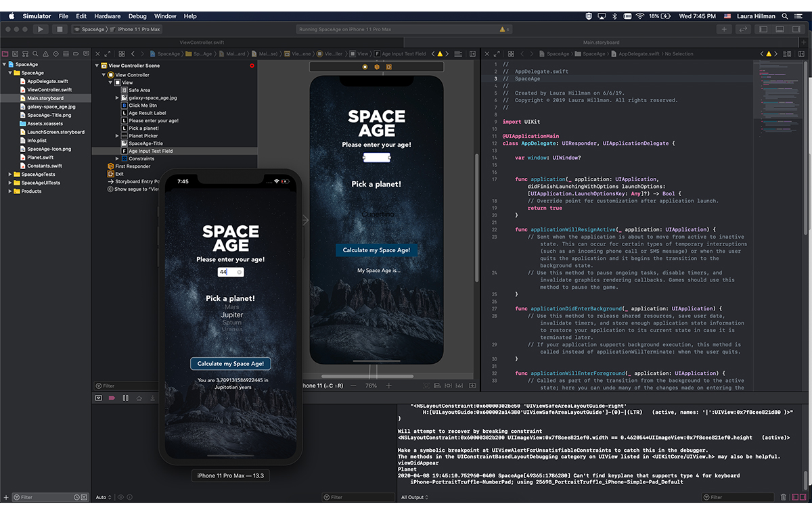Toggle the left navigator panel visibility

(x=763, y=29)
